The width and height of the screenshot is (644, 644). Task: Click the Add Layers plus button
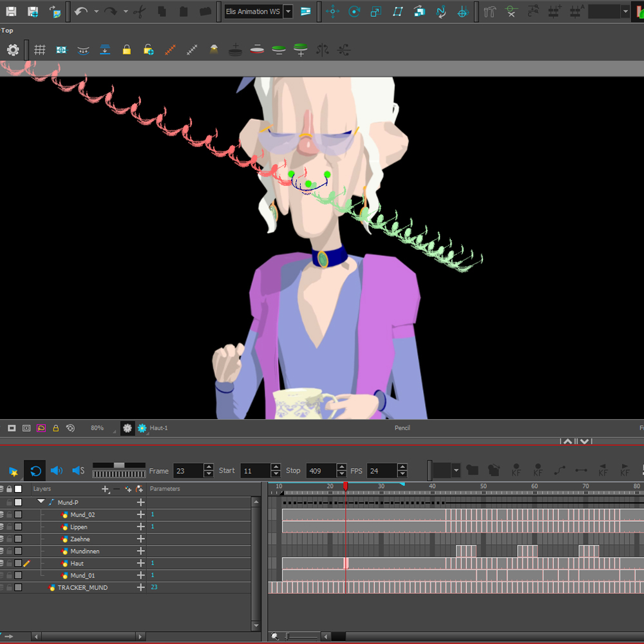[106, 489]
